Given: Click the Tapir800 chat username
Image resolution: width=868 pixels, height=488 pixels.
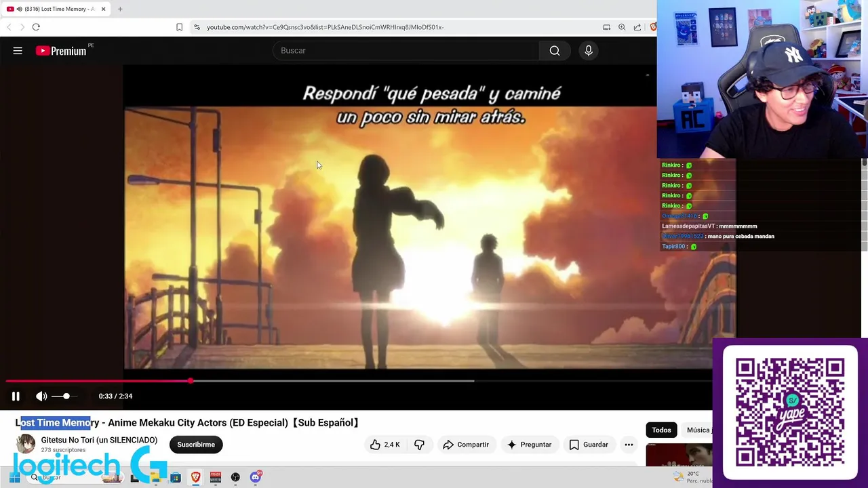Looking at the screenshot, I should pyautogui.click(x=673, y=247).
